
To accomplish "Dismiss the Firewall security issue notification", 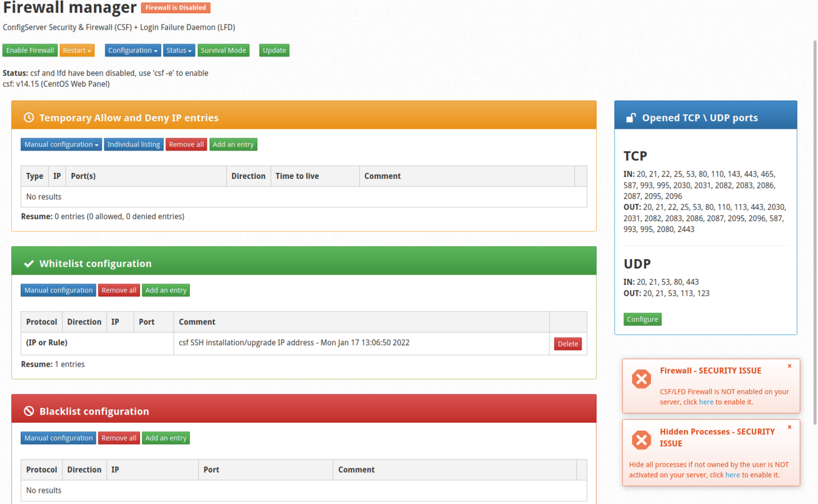I will click(789, 366).
